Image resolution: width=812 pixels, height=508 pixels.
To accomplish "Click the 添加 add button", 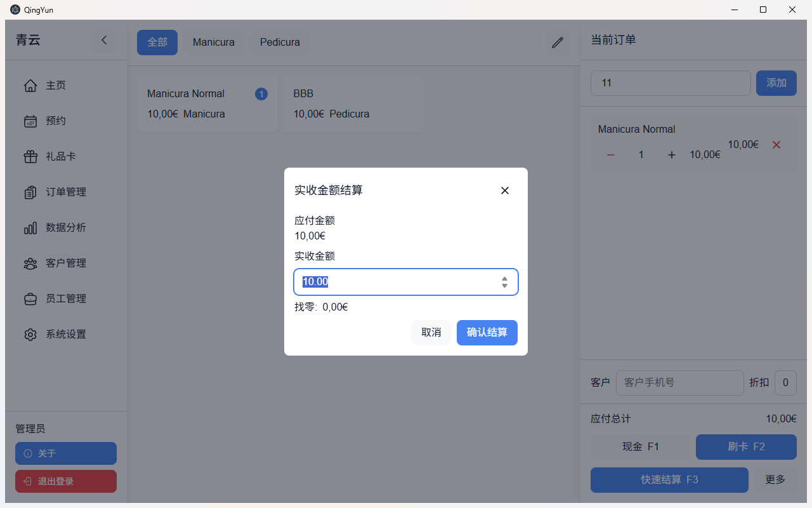I will (x=776, y=83).
